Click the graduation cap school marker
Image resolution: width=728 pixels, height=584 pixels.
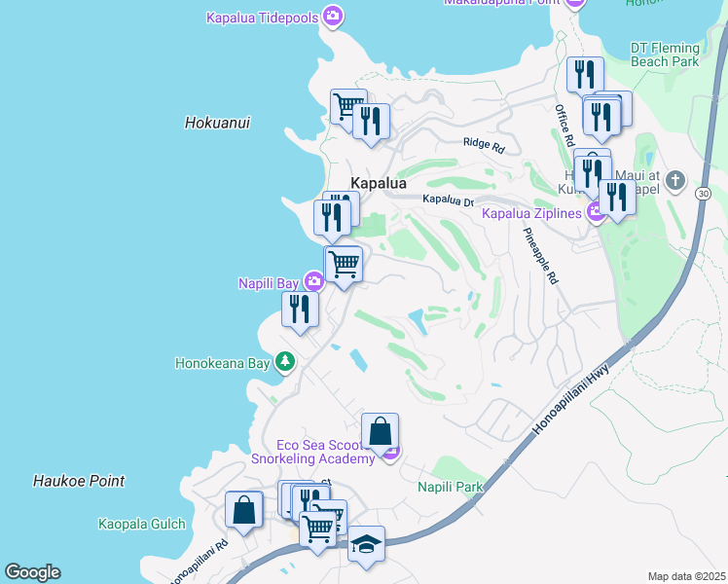(366, 544)
